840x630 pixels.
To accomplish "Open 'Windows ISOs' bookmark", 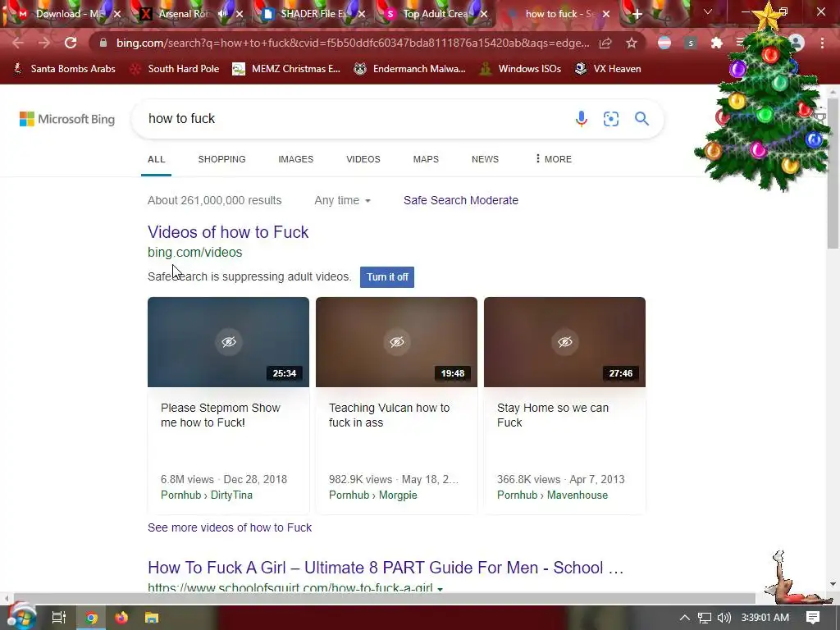I will click(x=520, y=69).
